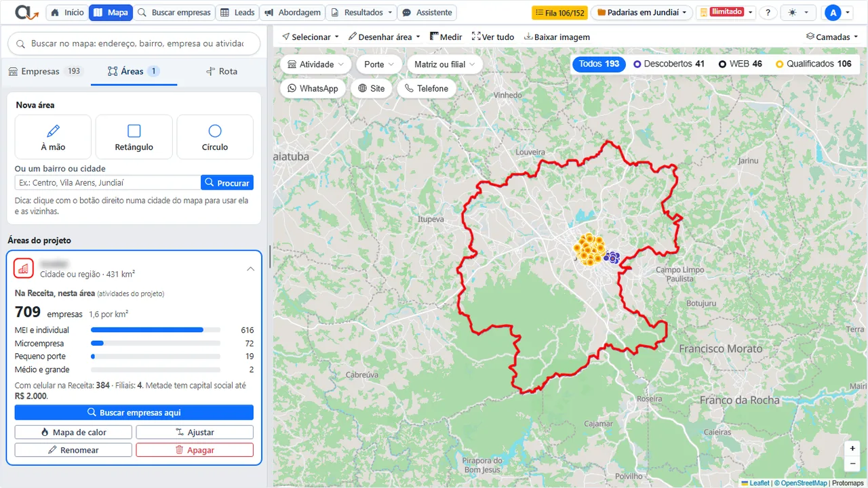
Task: Toggle WhatsApp filter chip
Action: click(313, 88)
